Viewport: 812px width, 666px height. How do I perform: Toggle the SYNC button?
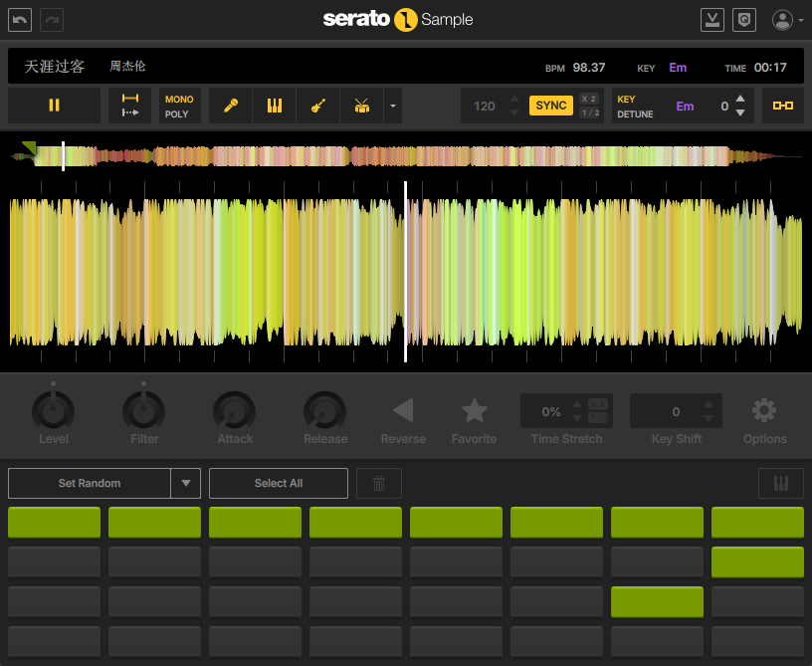point(551,106)
